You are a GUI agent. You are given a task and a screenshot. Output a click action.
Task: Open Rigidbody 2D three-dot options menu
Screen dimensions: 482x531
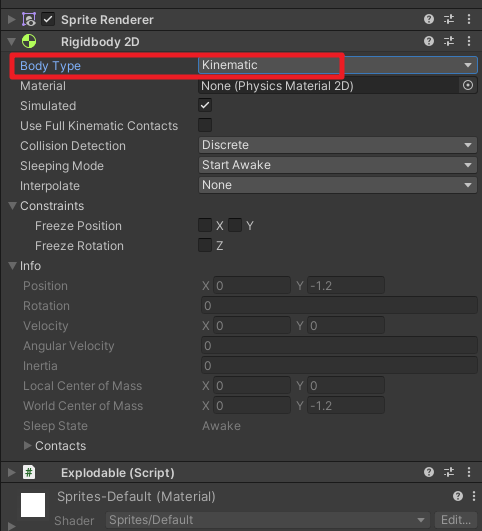point(469,41)
